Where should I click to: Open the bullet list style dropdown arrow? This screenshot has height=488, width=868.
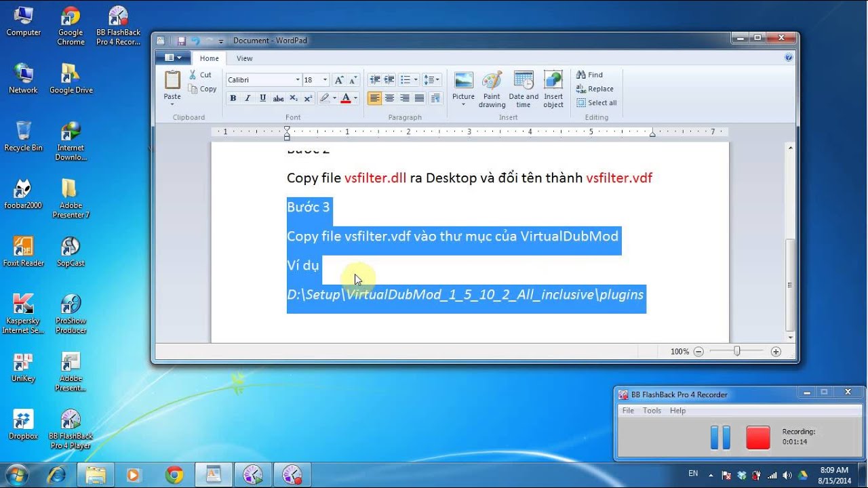[416, 80]
